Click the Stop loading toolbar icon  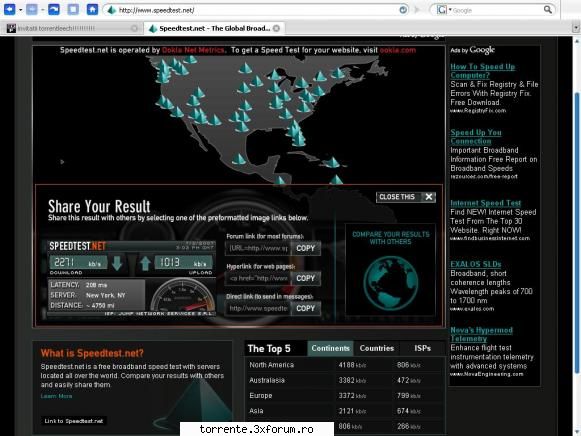[x=73, y=9]
